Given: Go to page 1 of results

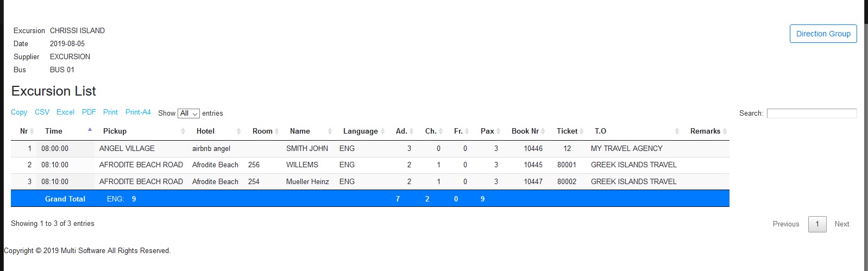Looking at the screenshot, I should [817, 224].
